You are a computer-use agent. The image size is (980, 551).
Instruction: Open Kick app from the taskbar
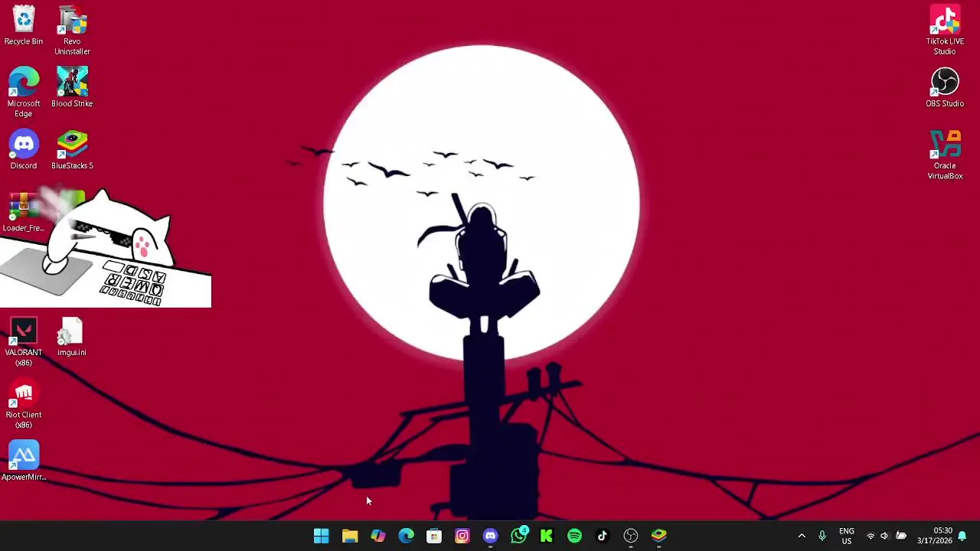[547, 536]
